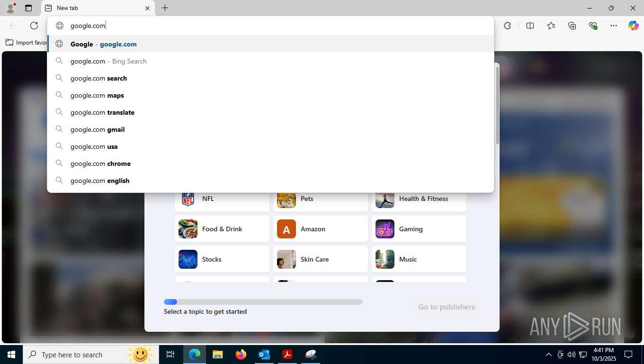Image resolution: width=644 pixels, height=364 pixels.
Task: Open Adobe Acrobat from the taskbar
Action: pyautogui.click(x=287, y=355)
